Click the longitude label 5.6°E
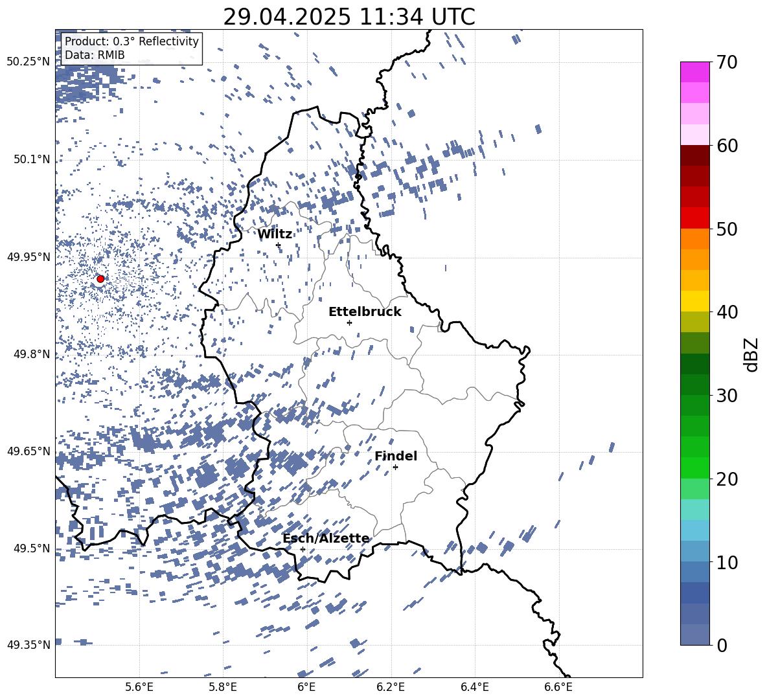 pyautogui.click(x=139, y=687)
